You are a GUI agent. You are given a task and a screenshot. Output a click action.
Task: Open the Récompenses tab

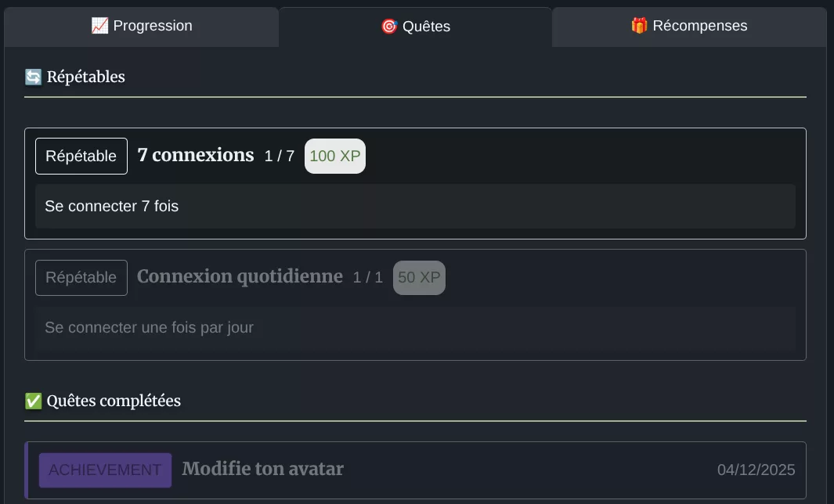(689, 26)
